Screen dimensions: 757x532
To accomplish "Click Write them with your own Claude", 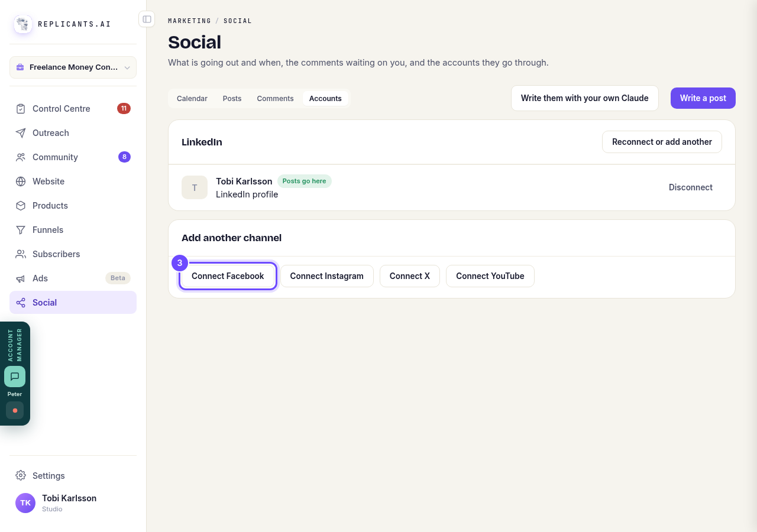I will (x=585, y=98).
